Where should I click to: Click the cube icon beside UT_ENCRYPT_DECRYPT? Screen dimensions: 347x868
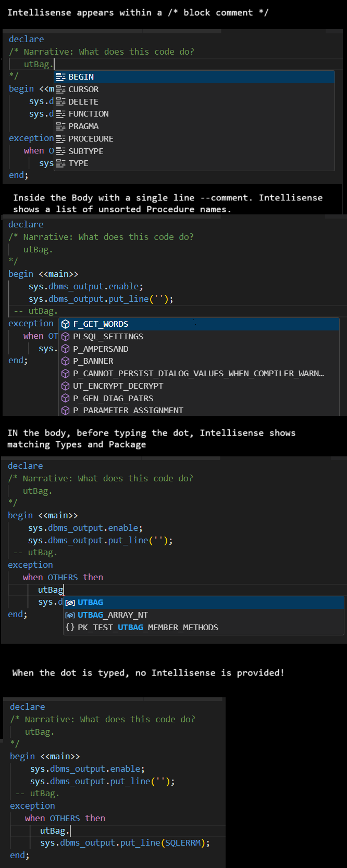click(x=66, y=386)
